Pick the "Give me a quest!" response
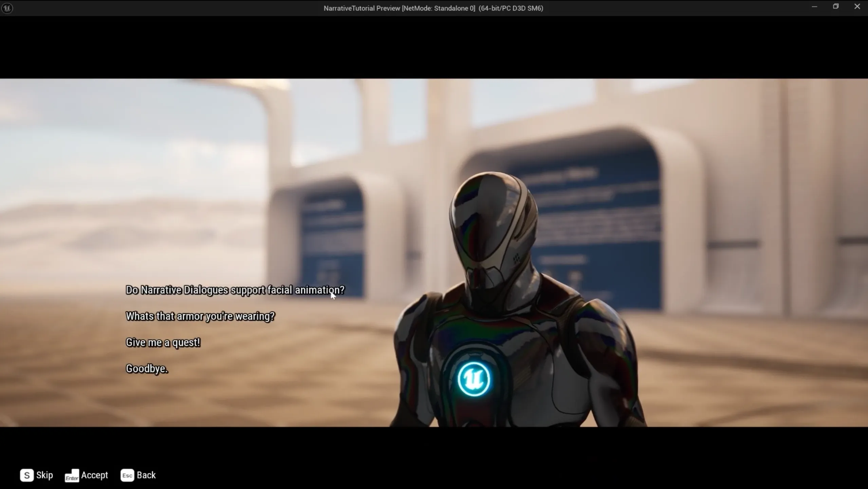Screen dimensions: 868x489 pyautogui.click(x=163, y=342)
